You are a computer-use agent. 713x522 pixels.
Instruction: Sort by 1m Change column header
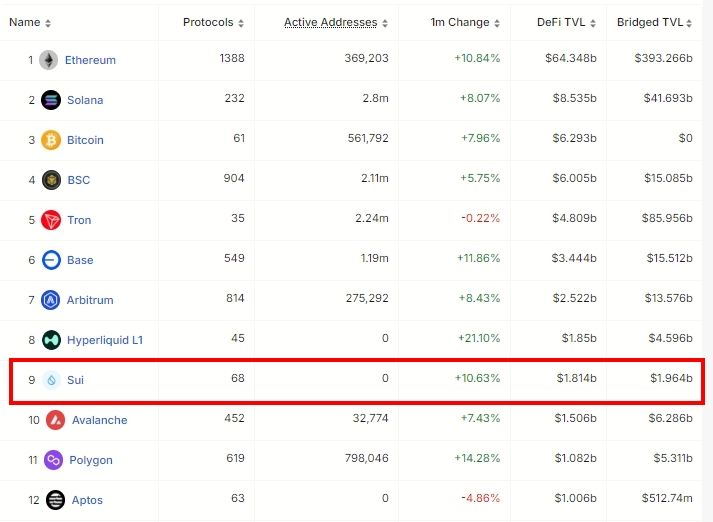coord(465,22)
